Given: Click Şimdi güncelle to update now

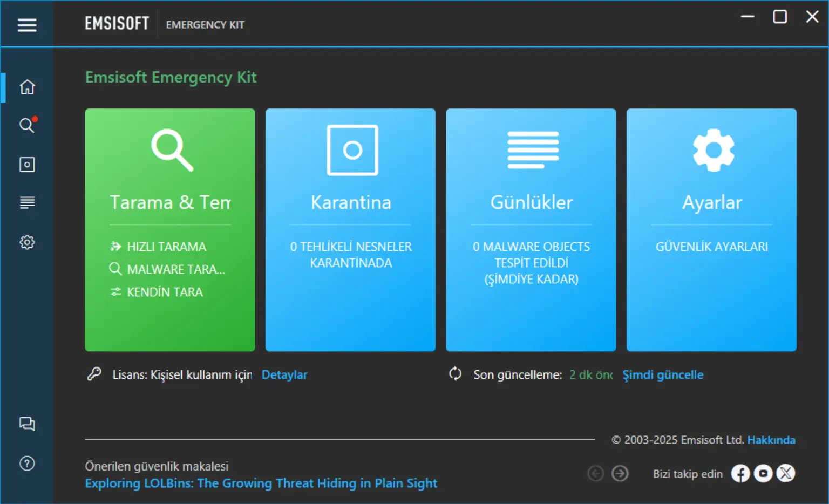Looking at the screenshot, I should coord(663,374).
